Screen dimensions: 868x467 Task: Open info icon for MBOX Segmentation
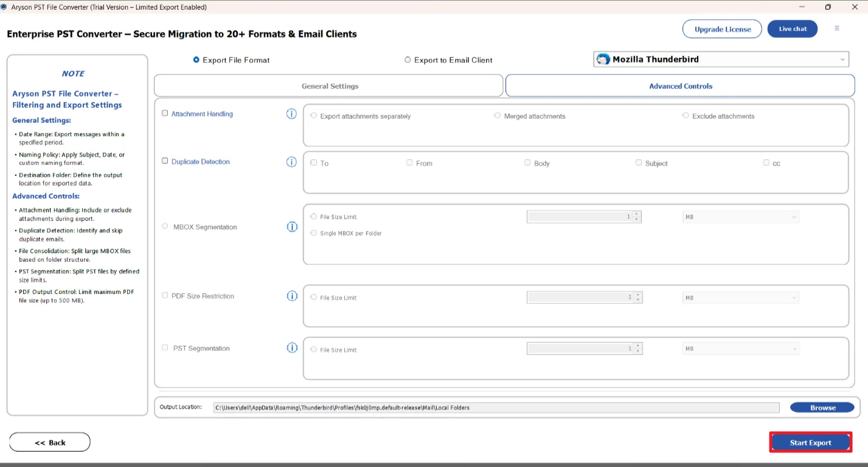[292, 226]
